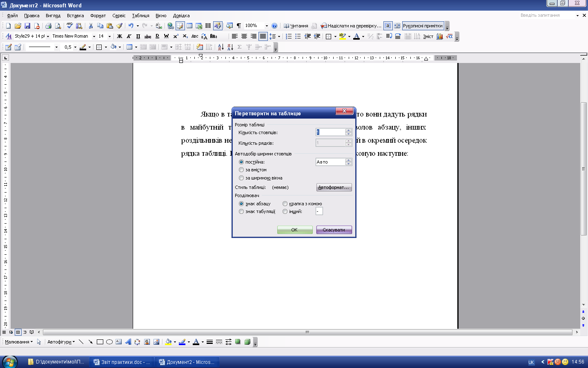Apply italic formatting (К)
This screenshot has width=588, height=368.
129,36
